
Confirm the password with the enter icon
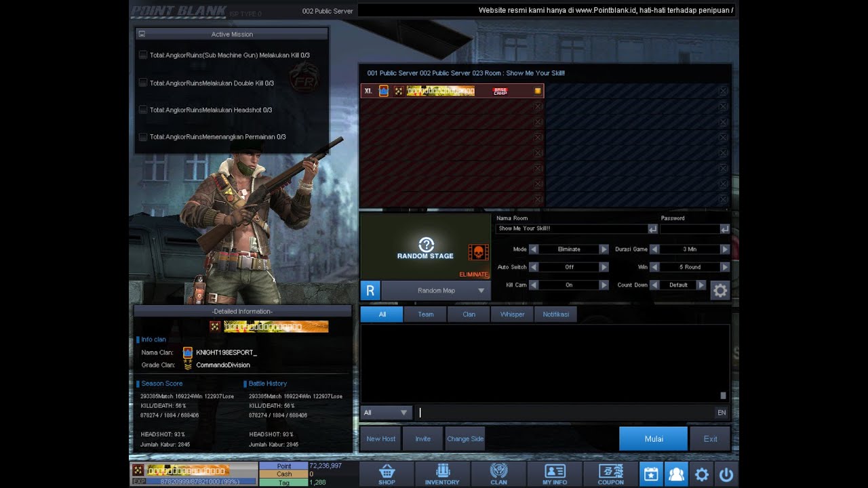pyautogui.click(x=725, y=229)
